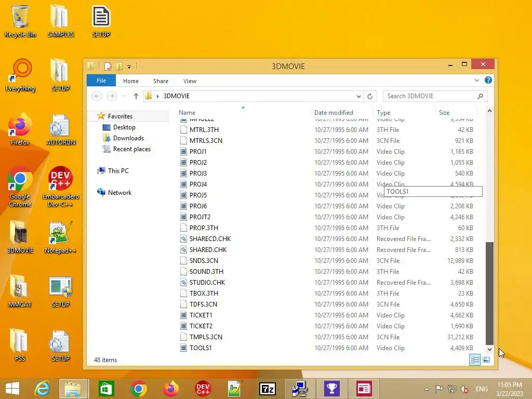Open the SAMPLES folder on the desktop
This screenshot has height=399, width=532.
60,20
